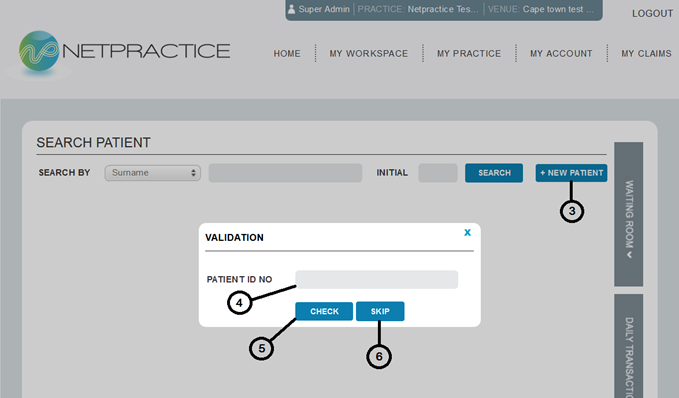
Task: Open My Claims menu
Action: tap(647, 54)
